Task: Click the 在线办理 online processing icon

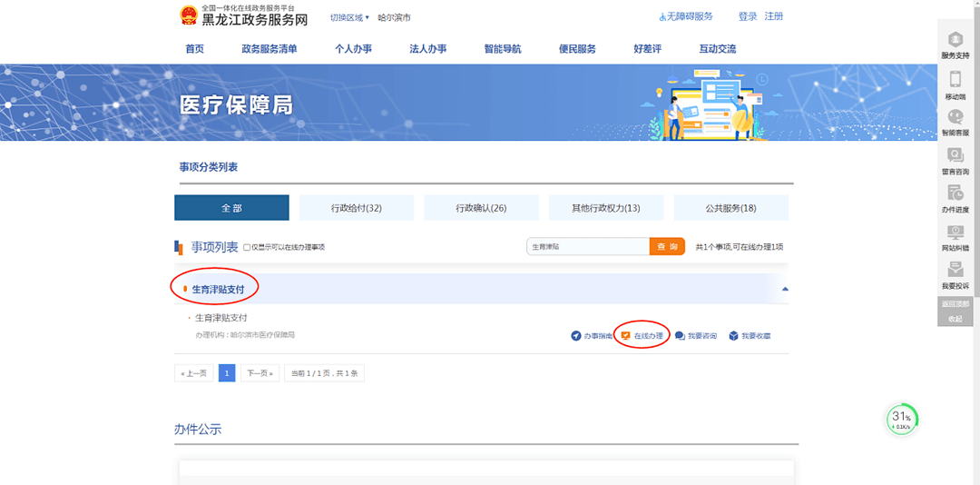Action: [x=625, y=336]
